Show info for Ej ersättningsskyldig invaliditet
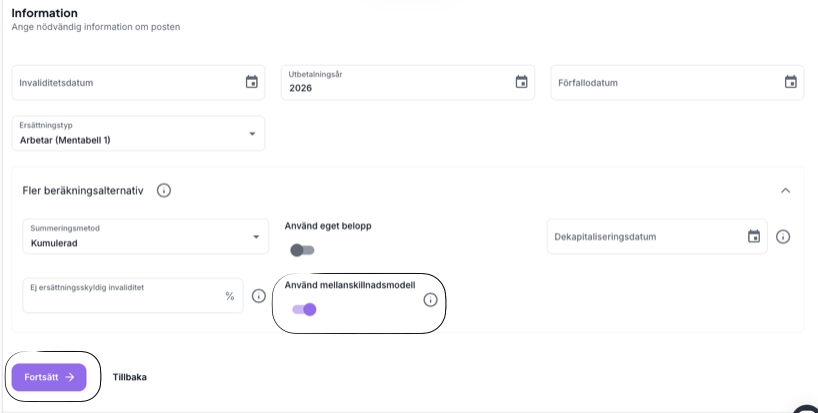 [258, 296]
